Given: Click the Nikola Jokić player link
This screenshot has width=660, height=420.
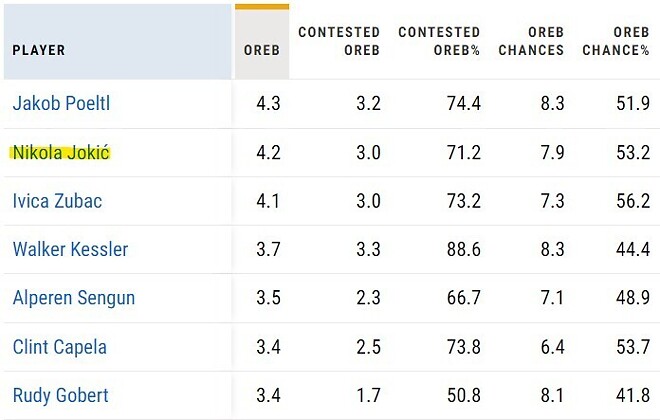Looking at the screenshot, I should click(x=60, y=153).
